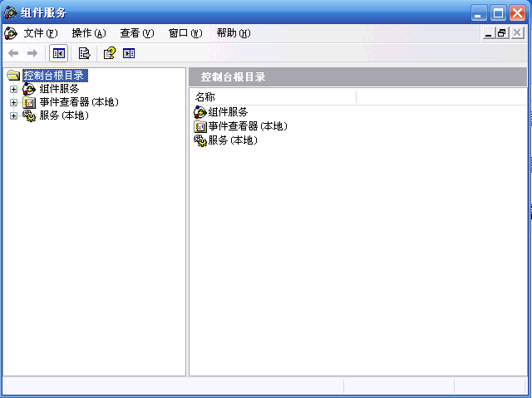Open the 帮助(H) menu
Viewport: 532px width, 398px height.
coord(234,33)
